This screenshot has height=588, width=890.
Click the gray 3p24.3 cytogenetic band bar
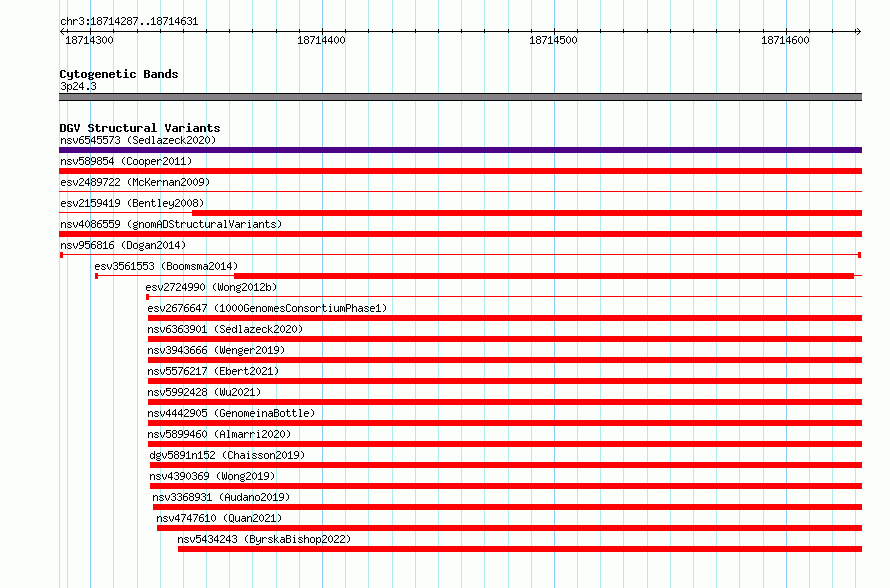click(x=460, y=97)
